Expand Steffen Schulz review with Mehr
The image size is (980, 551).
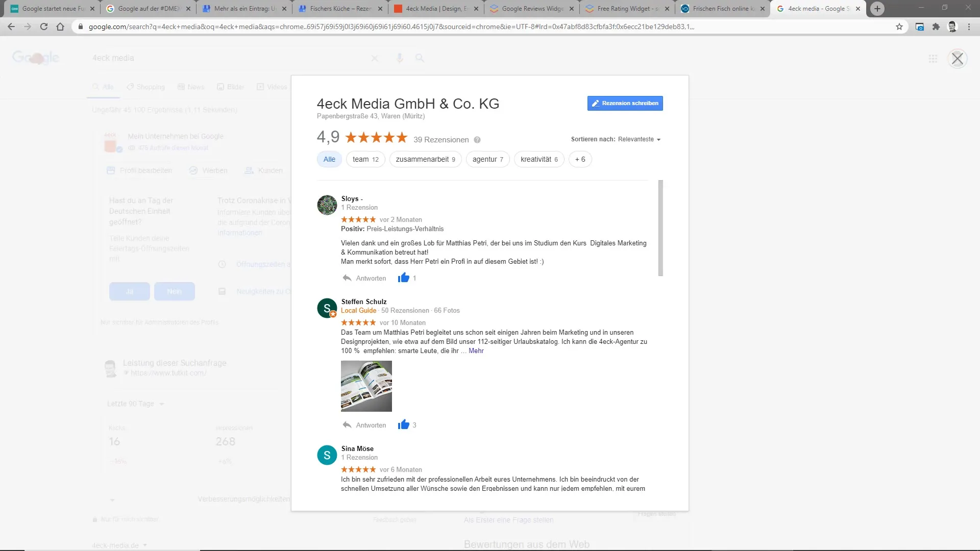[476, 350]
